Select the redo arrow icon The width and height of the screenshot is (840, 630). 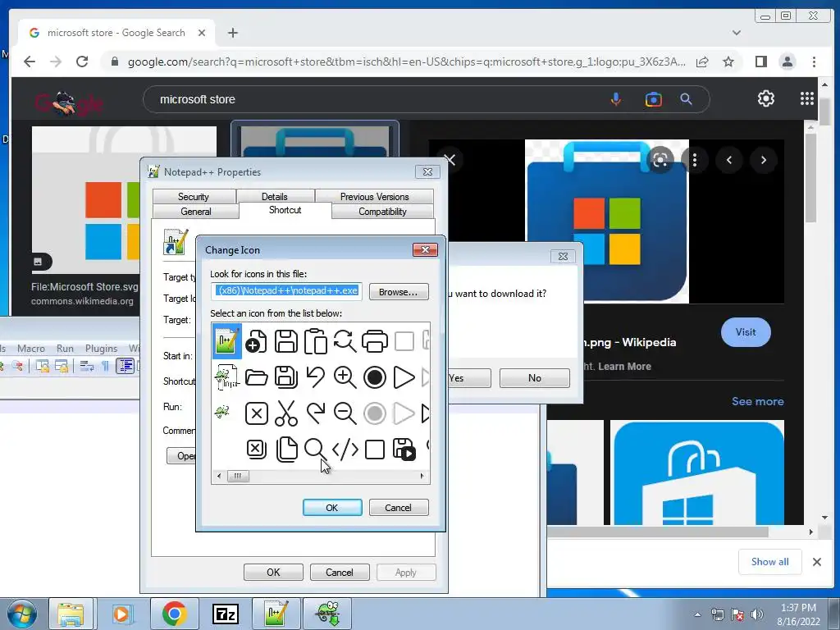click(x=316, y=413)
